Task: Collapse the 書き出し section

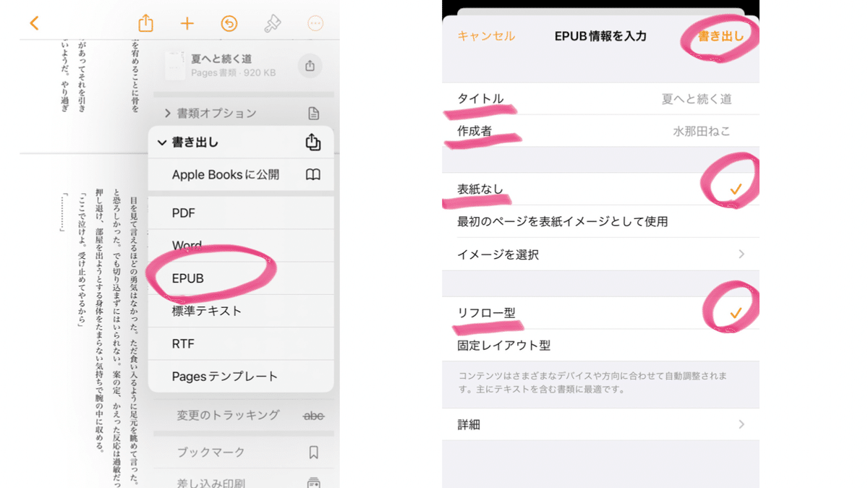Action: (x=241, y=142)
